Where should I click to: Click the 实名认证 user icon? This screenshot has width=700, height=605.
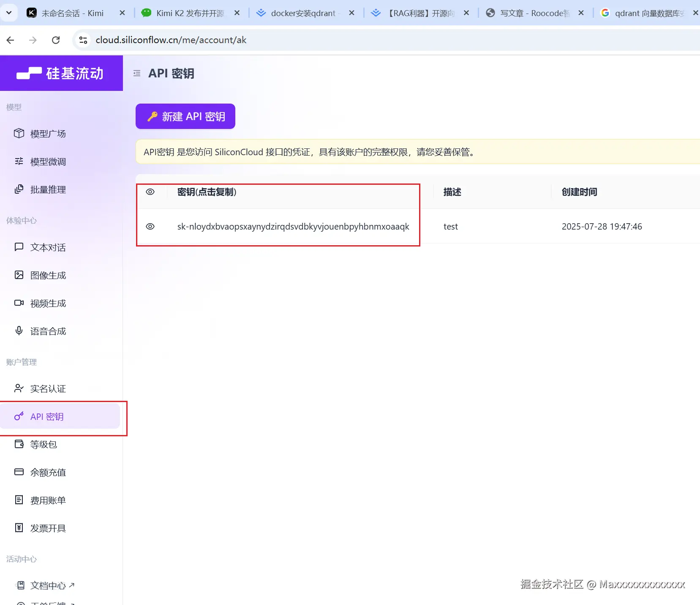(x=19, y=389)
